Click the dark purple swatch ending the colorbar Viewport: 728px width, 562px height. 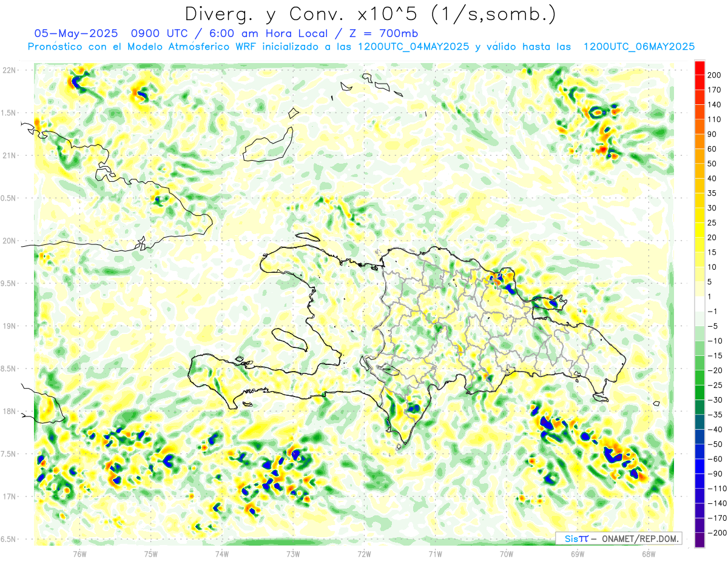tap(699, 540)
